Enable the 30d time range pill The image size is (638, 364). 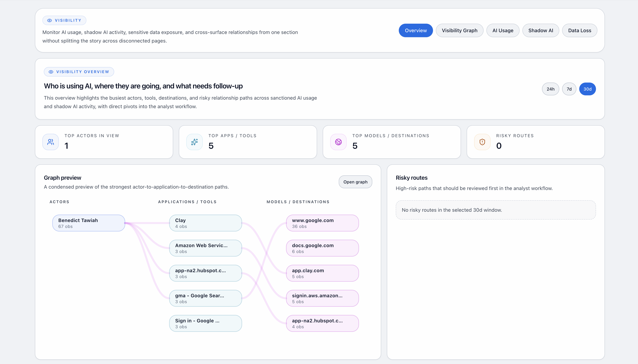587,89
